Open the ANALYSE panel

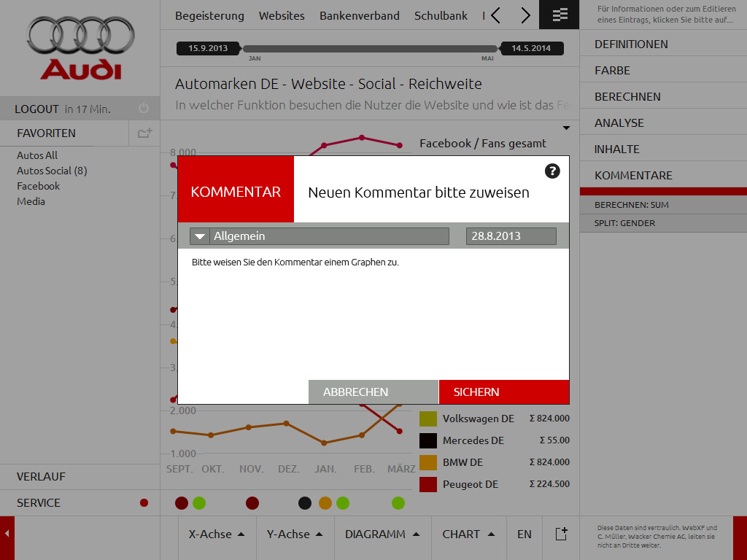663,122
